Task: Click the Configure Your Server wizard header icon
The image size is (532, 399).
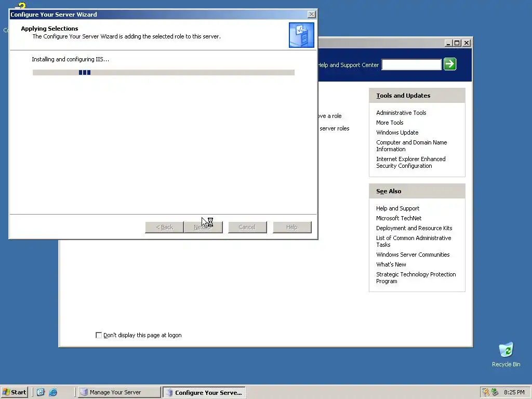Action: point(301,35)
